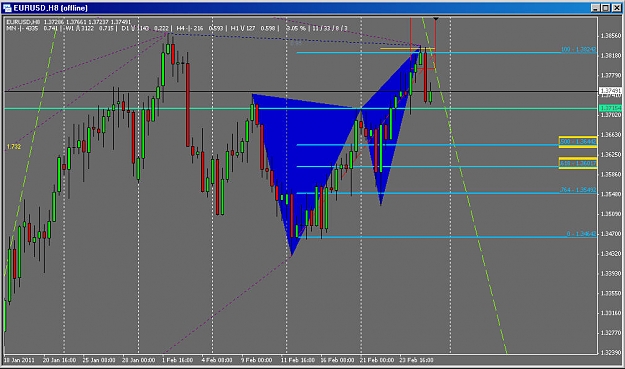Close the EURUSD,H8 chart window
625x369 pixels.
click(616, 8)
